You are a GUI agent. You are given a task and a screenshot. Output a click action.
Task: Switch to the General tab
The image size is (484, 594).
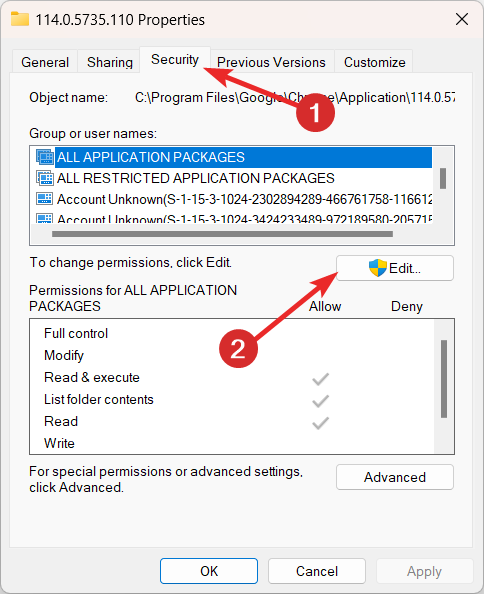point(45,62)
